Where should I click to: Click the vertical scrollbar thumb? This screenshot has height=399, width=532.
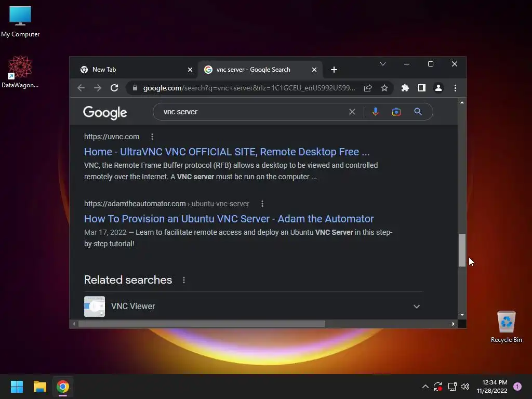click(x=462, y=250)
